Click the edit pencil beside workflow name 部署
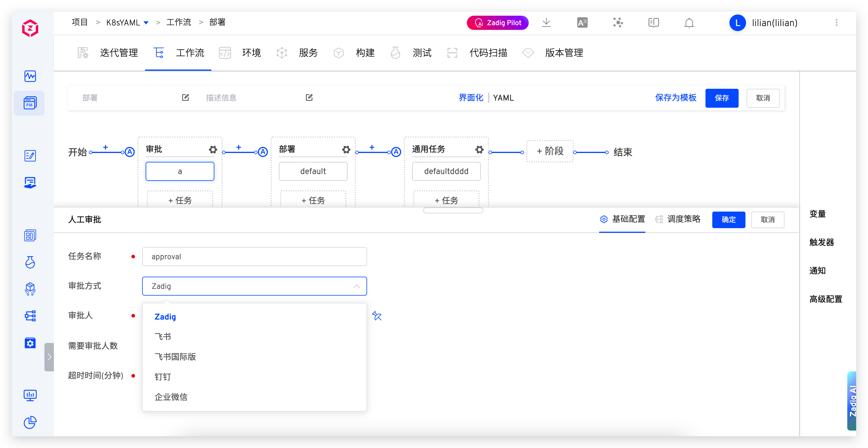The image size is (868, 448). tap(185, 97)
